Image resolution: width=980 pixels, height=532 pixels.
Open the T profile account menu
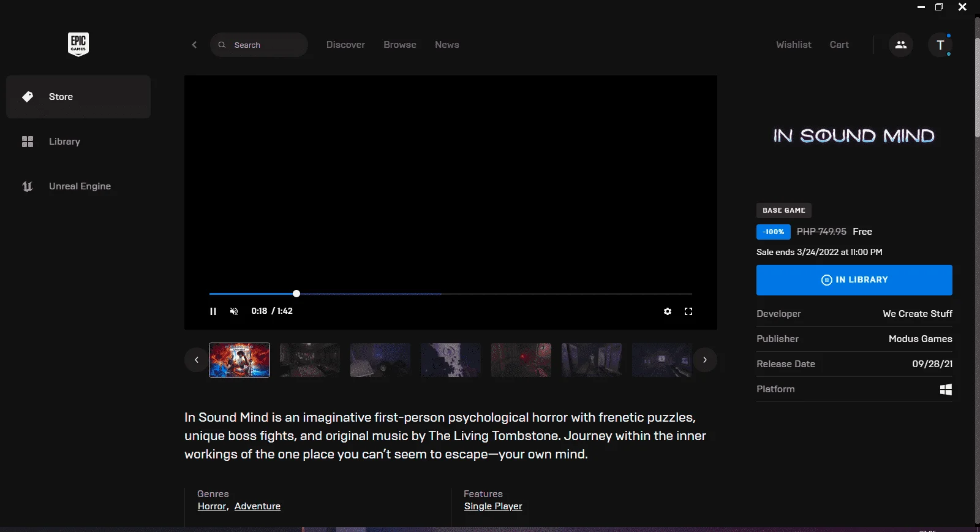click(x=940, y=45)
